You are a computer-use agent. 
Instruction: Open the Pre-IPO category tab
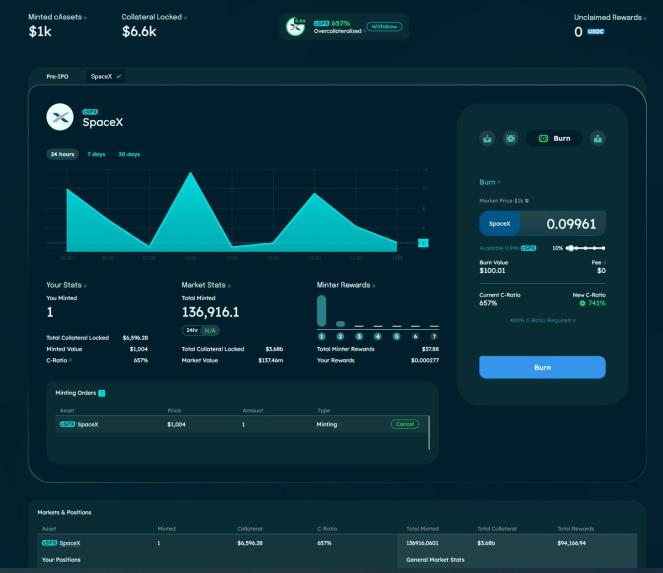tap(57, 77)
